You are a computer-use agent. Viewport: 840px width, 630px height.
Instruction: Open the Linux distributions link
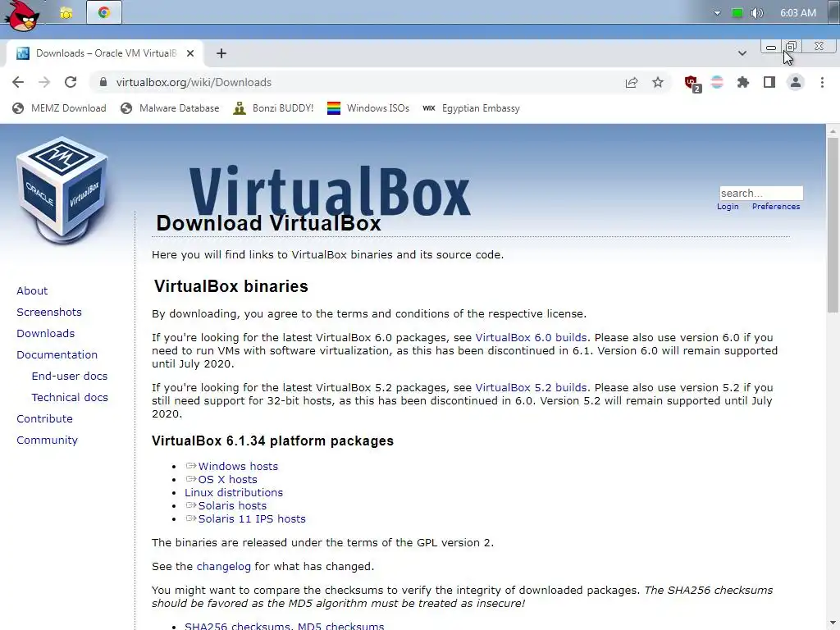234,492
